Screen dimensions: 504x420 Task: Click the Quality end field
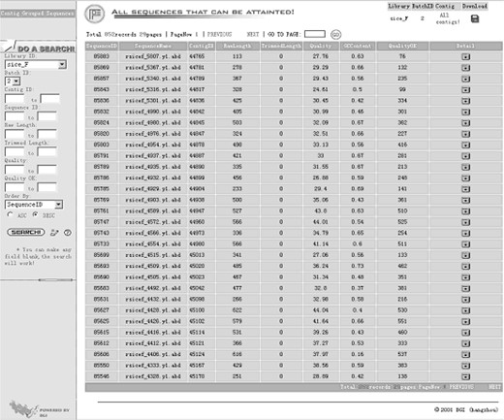point(47,170)
